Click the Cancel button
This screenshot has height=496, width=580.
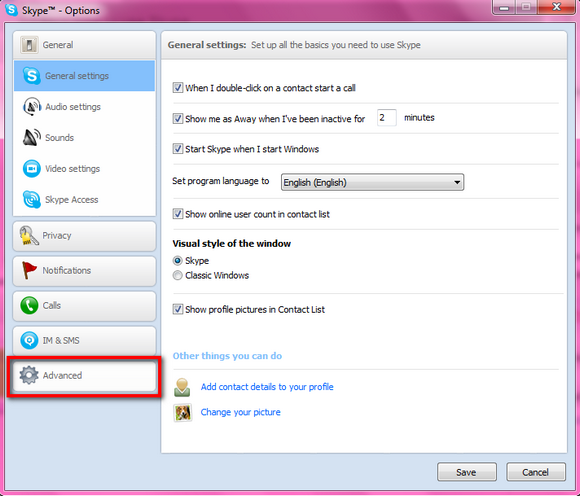[536, 472]
